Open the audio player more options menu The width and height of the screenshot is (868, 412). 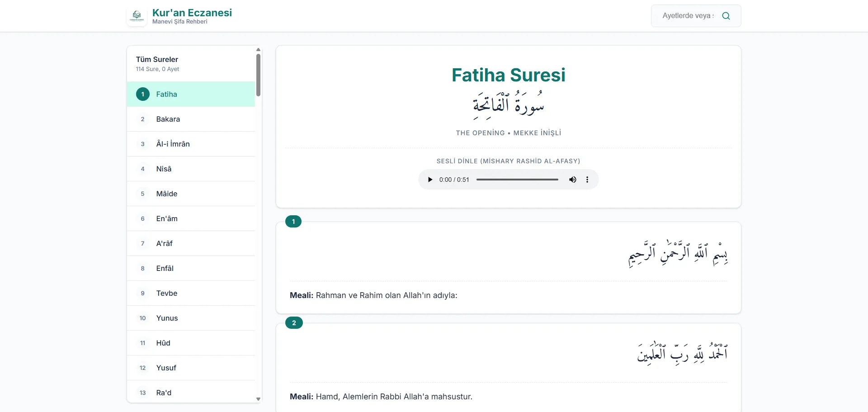[587, 180]
